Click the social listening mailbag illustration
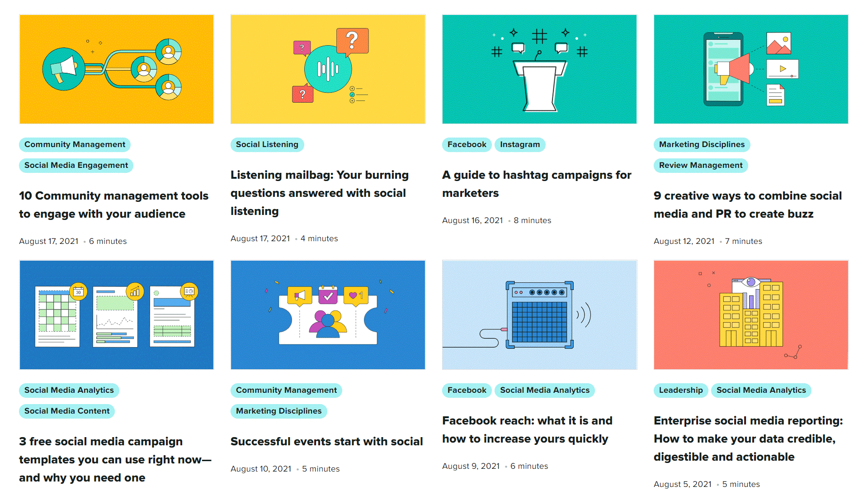The width and height of the screenshot is (868, 491). (328, 69)
